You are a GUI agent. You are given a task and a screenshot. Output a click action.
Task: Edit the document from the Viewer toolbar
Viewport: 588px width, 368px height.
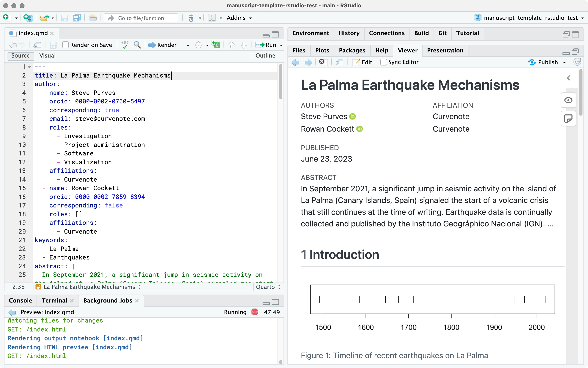pos(362,62)
